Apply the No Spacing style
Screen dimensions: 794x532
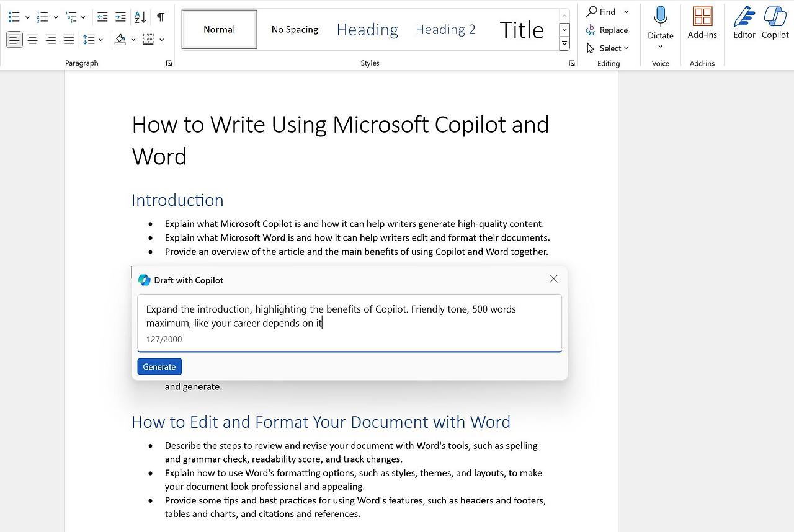tap(295, 29)
